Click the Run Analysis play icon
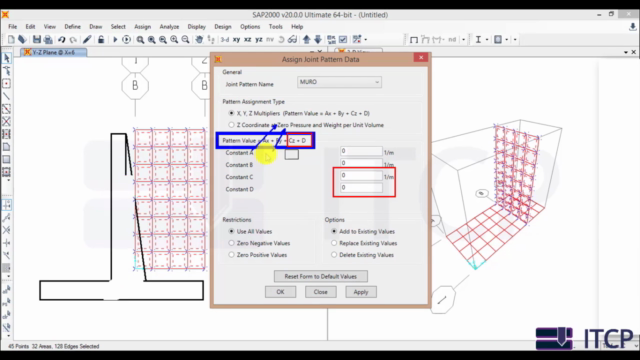This screenshot has height=360, width=640. click(115, 39)
